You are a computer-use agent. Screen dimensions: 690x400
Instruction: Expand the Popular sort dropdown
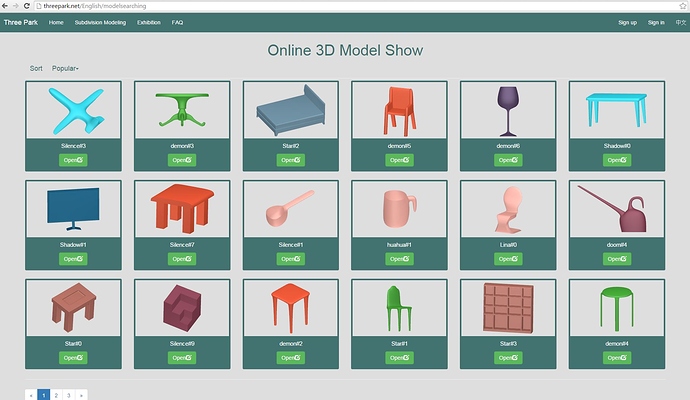point(65,68)
